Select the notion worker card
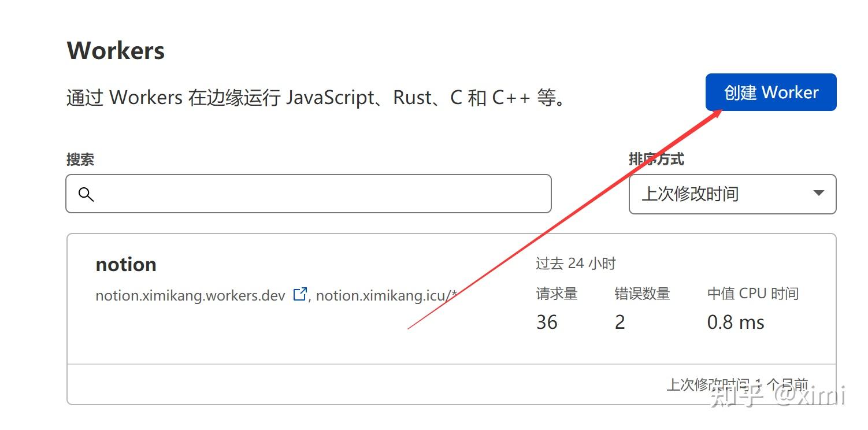The image size is (868, 430). click(451, 301)
